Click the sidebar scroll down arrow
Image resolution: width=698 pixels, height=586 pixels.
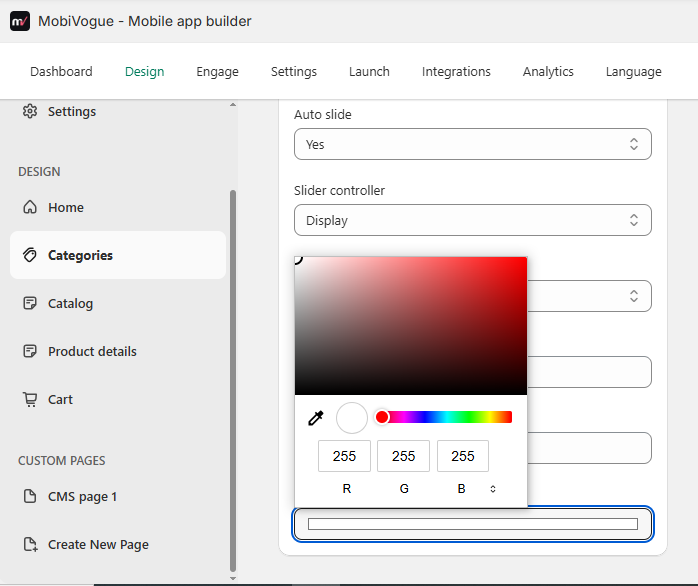coord(232,578)
